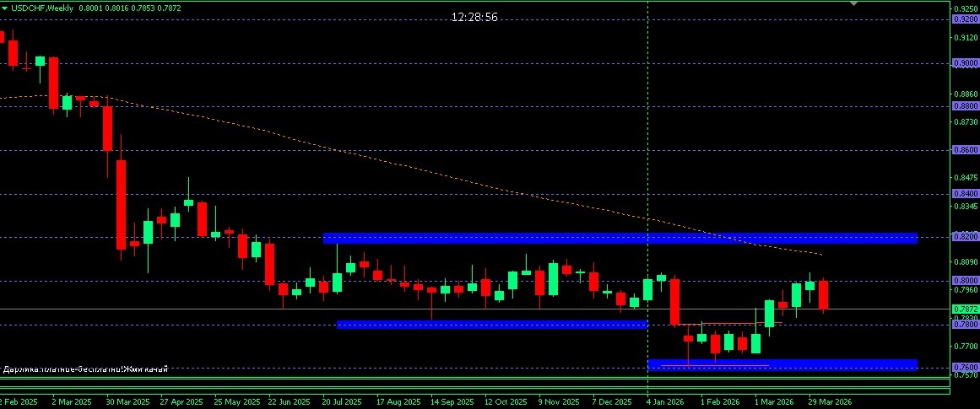Click the current price label 0.7872
Screen dimensions: 980x409
click(x=965, y=309)
